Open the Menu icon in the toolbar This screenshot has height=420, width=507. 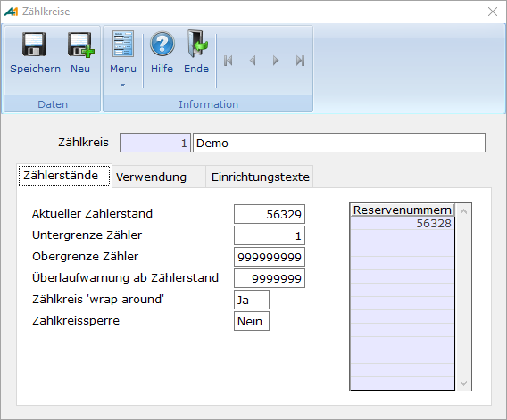pos(123,44)
